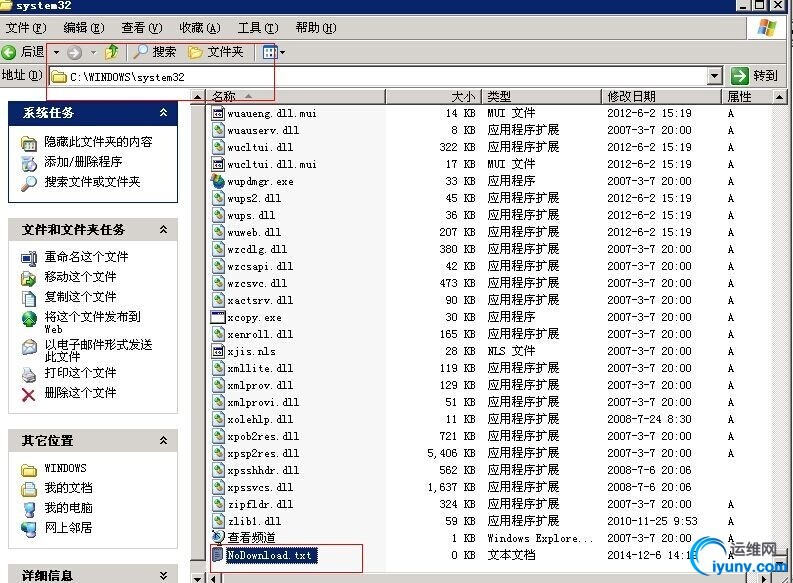Select file name xolehlp.dll
This screenshot has width=793, height=583.
pyautogui.click(x=260, y=419)
